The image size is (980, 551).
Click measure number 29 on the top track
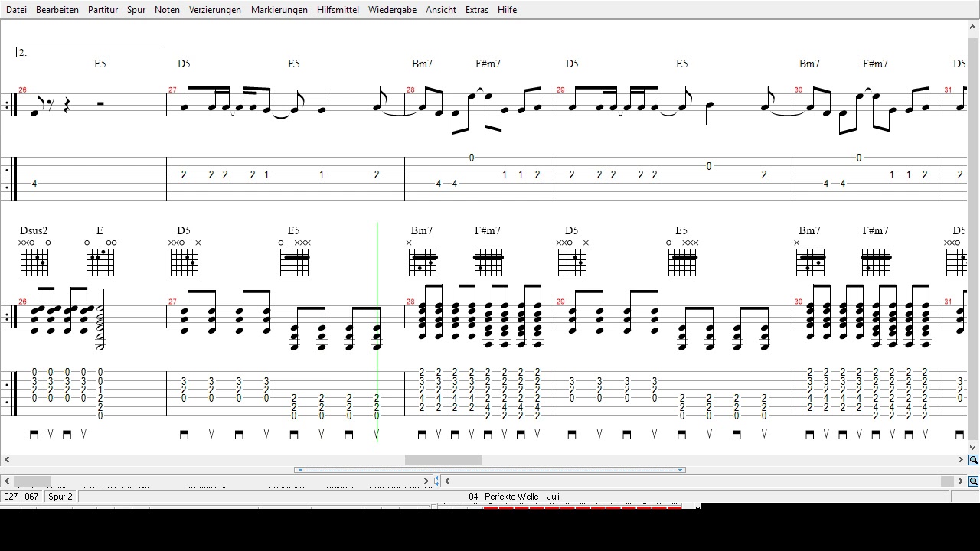tap(560, 90)
